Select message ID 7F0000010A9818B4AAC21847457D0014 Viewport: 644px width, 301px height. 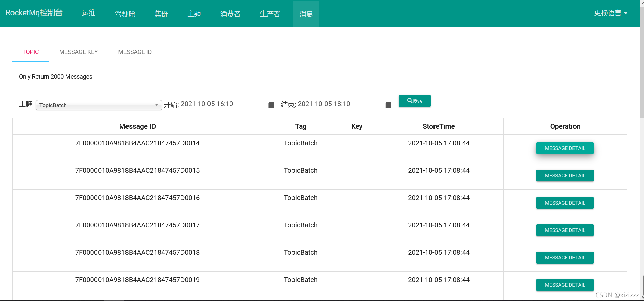click(138, 143)
